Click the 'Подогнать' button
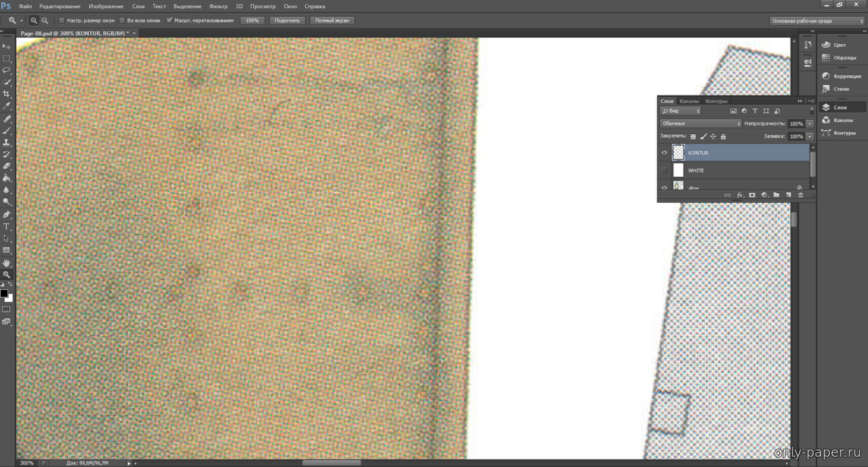 [x=287, y=20]
